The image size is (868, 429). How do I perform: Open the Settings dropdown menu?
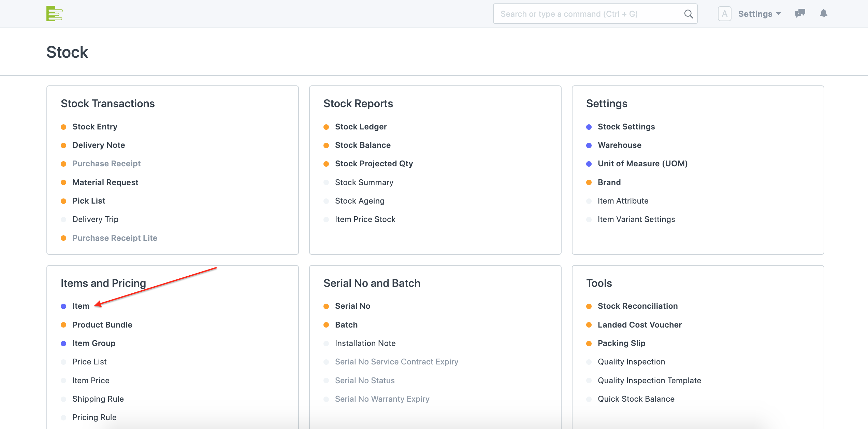tap(759, 14)
